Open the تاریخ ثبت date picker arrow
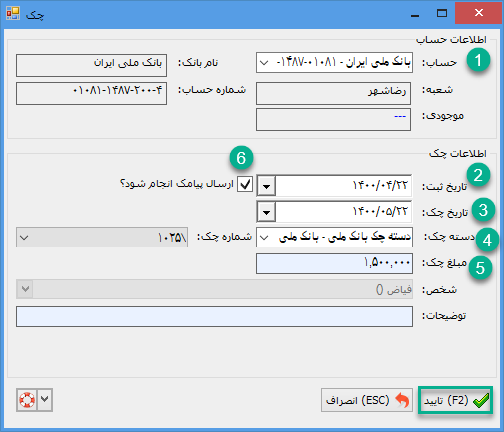 (x=266, y=186)
